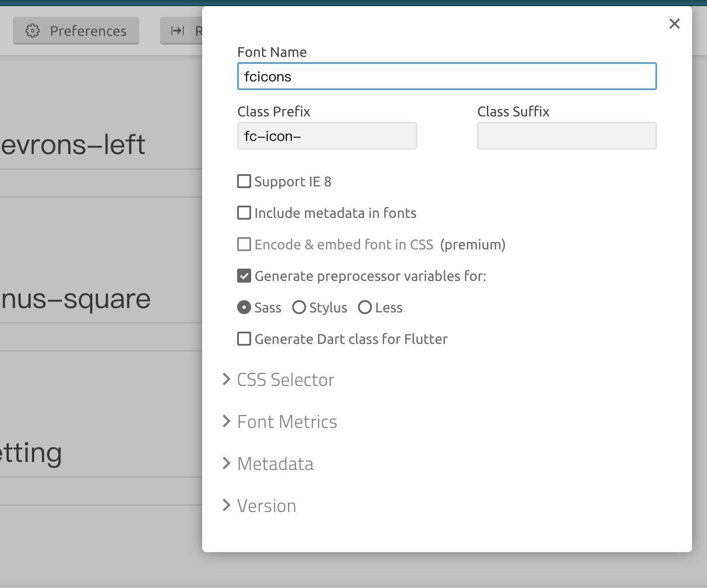Click the arrow-to-bar icon beside Preferences
This screenshot has width=707, height=588.
[178, 31]
